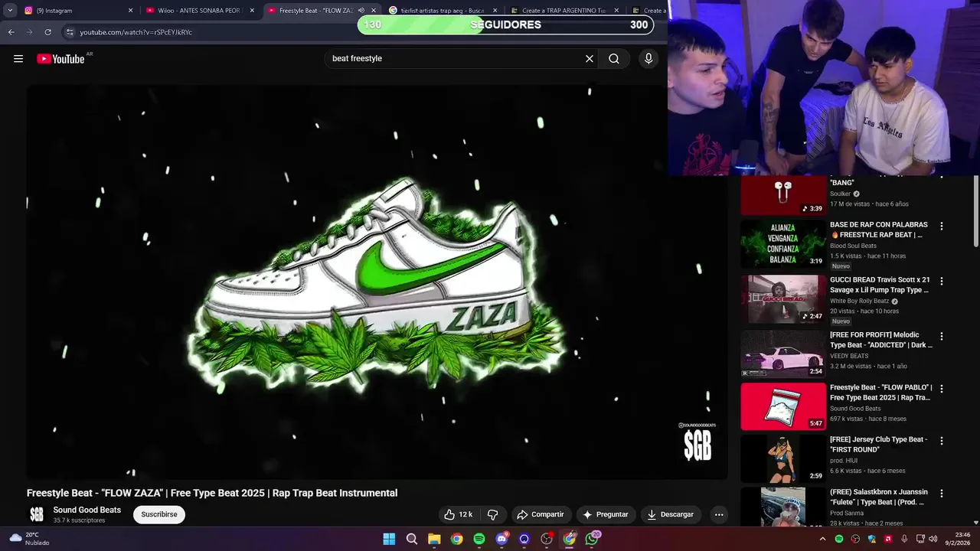Clear the search box with the X
Screen dimensions: 980x551
pos(590,59)
